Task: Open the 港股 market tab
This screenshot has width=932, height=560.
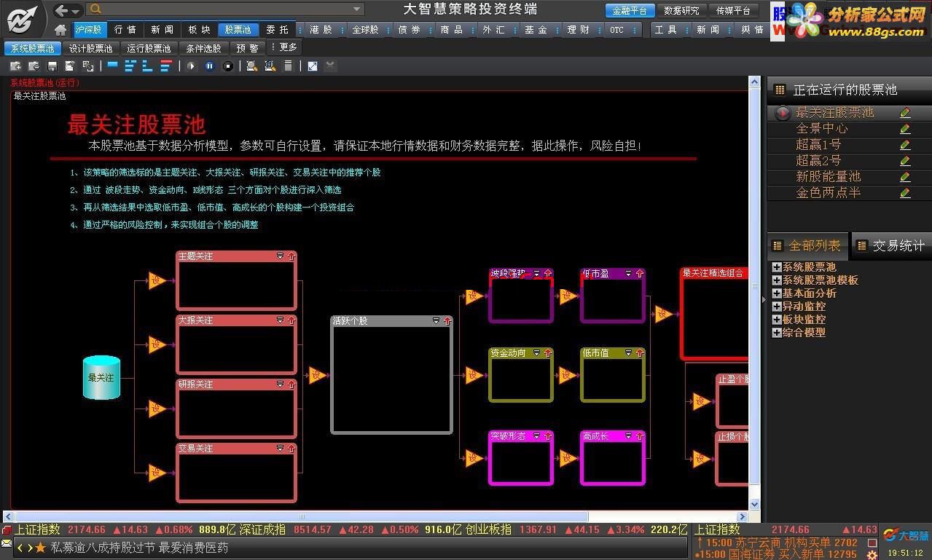Action: [x=321, y=30]
